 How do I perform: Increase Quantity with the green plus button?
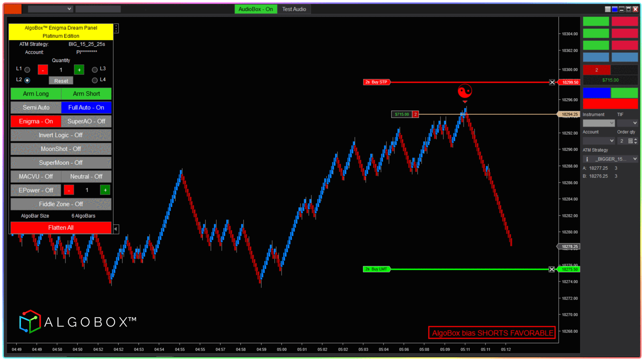[79, 70]
